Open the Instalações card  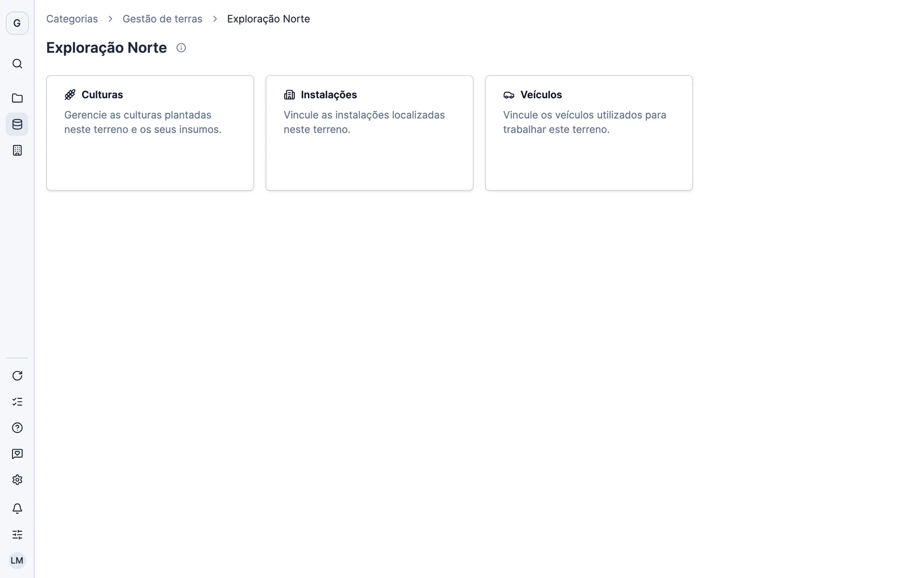tap(370, 133)
